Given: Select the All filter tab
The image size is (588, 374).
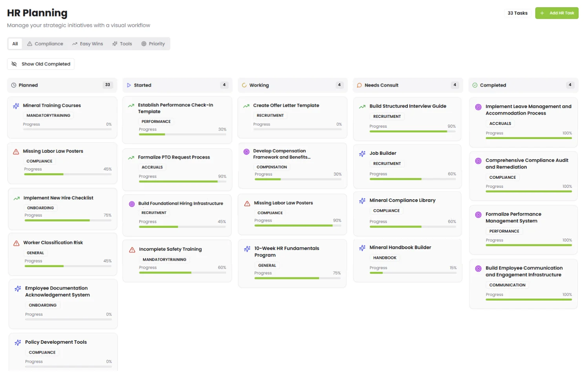Looking at the screenshot, I should pos(15,44).
